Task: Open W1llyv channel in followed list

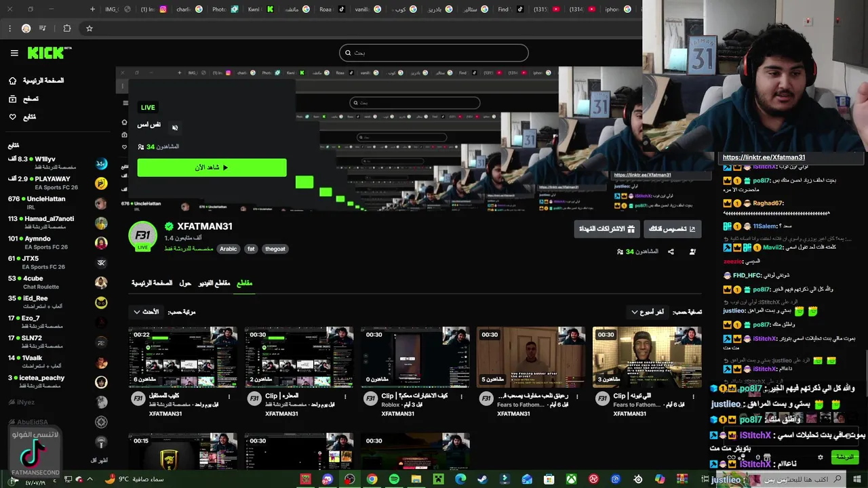Action: [57, 163]
